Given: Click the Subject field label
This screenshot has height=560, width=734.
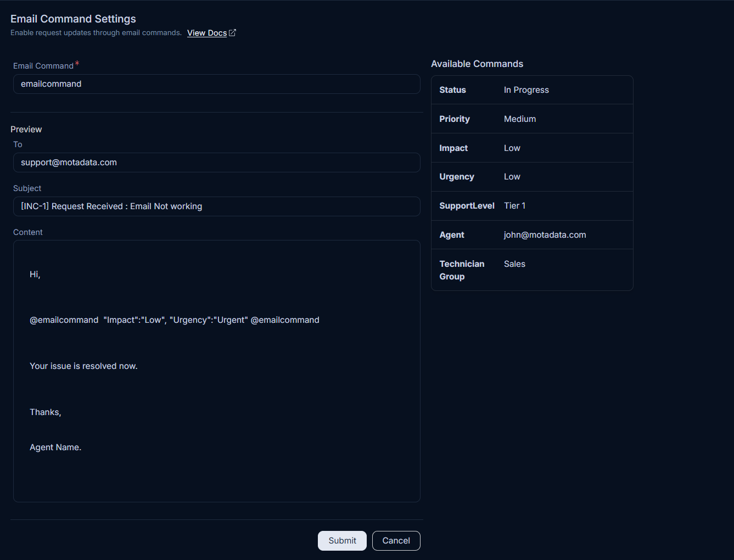Looking at the screenshot, I should click(27, 188).
